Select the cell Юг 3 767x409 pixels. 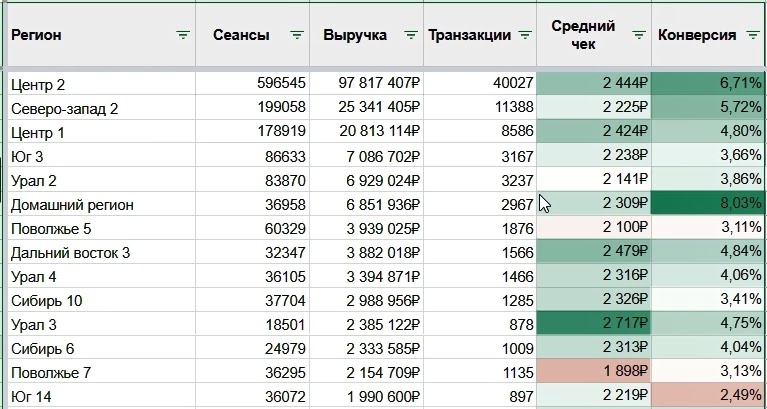click(x=101, y=156)
